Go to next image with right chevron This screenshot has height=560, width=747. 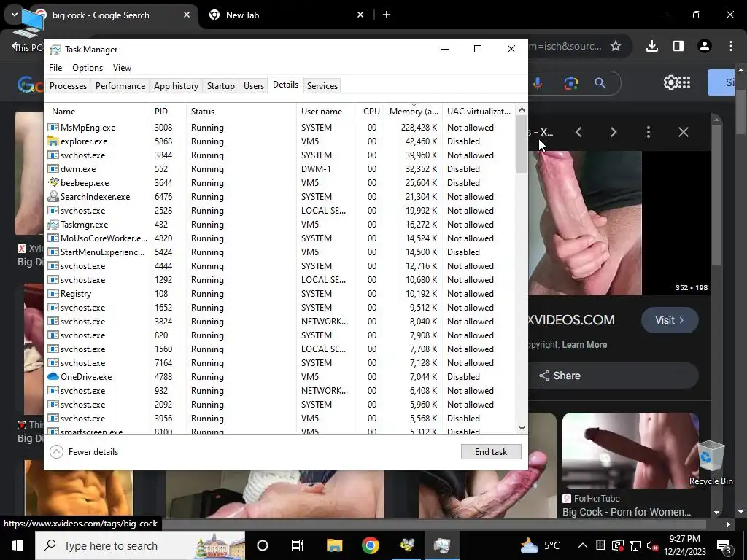click(x=614, y=132)
